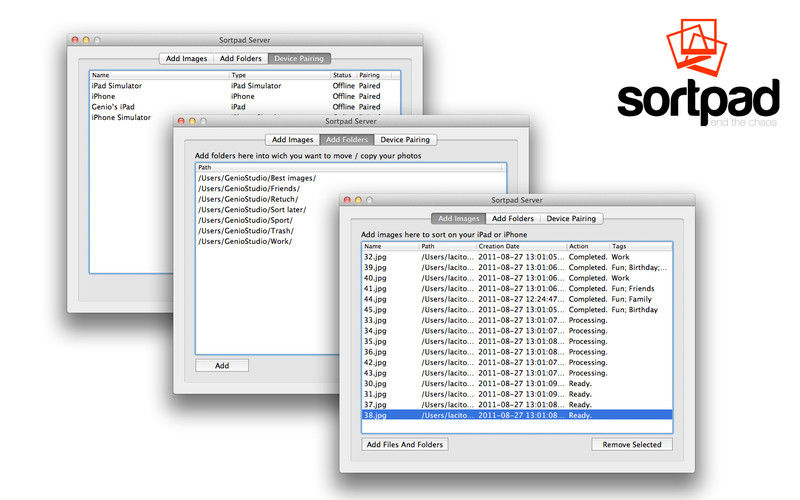Click 'Fun; Family' tags cell for 44.jpg
This screenshot has height=500, width=800.
click(632, 299)
